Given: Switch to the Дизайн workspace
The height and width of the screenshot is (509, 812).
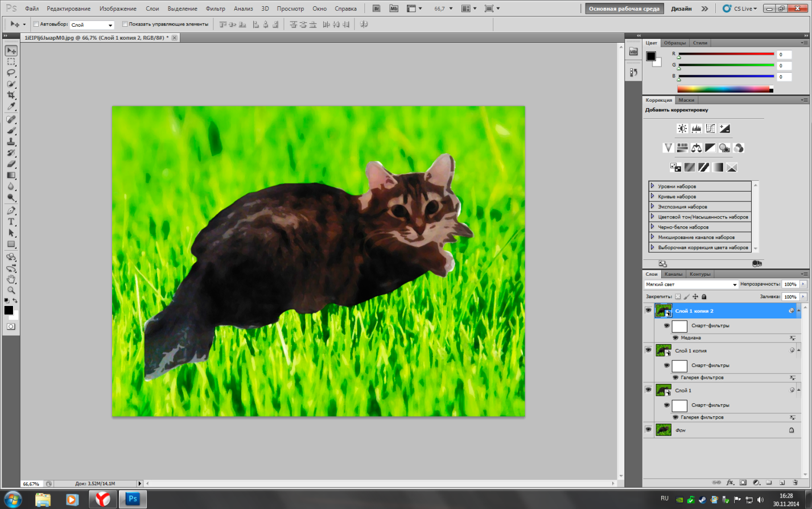Looking at the screenshot, I should point(681,9).
